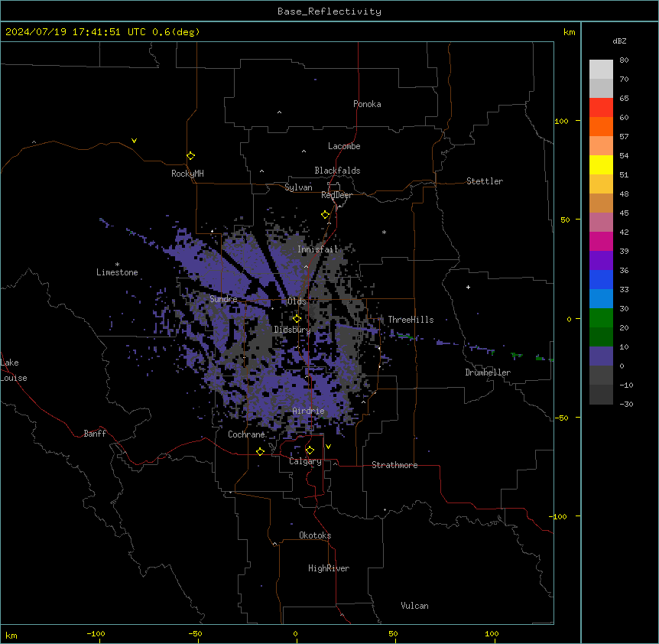The height and width of the screenshot is (644, 659).
Task: Select the Banff label
Action: coord(95,434)
